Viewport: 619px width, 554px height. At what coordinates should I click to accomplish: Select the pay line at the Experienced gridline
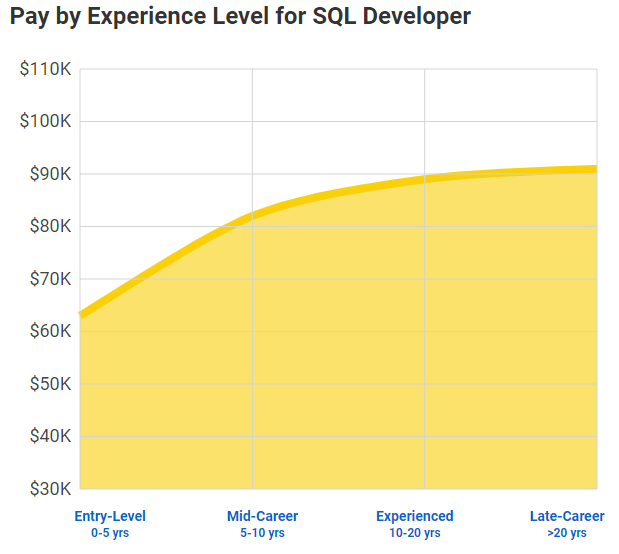[x=425, y=179]
